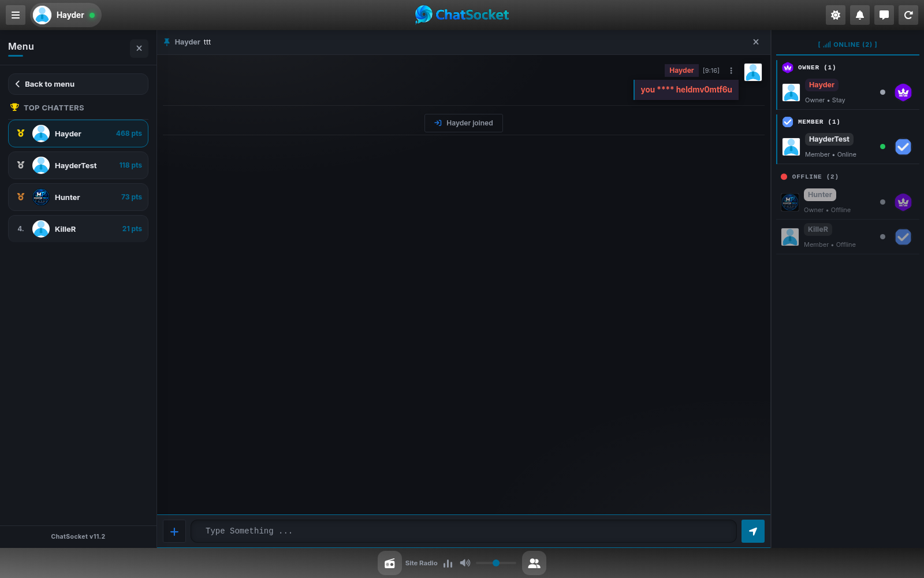Viewport: 924px width, 578px height.
Task: Open the Site Radio button
Action: (x=390, y=563)
